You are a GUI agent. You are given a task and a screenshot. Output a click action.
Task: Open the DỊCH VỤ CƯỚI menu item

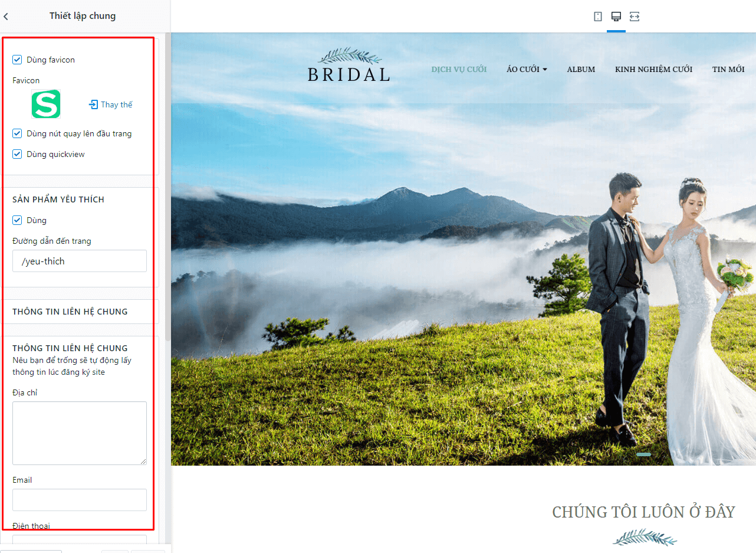point(459,69)
